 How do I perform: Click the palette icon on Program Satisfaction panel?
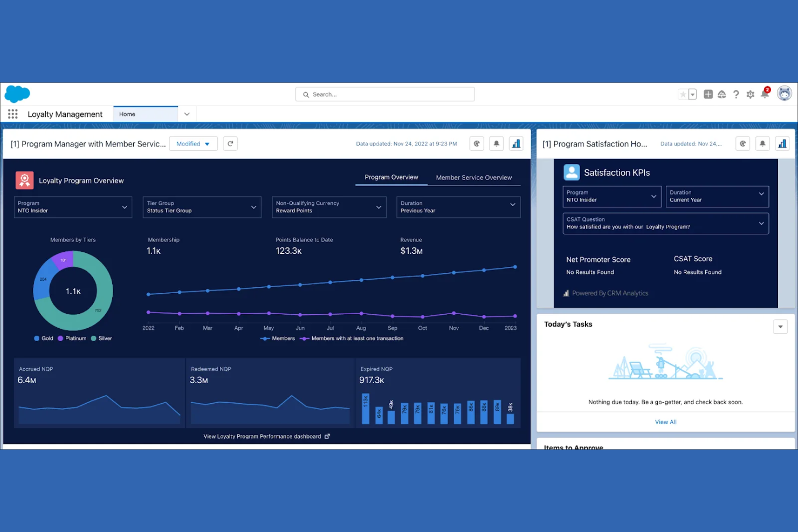click(743, 144)
